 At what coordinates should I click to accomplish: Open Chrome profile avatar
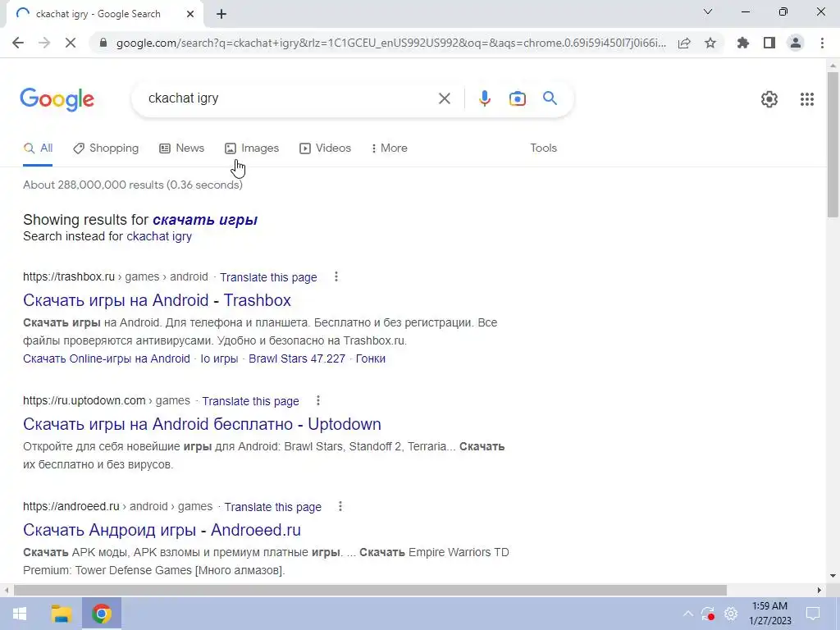coord(796,43)
